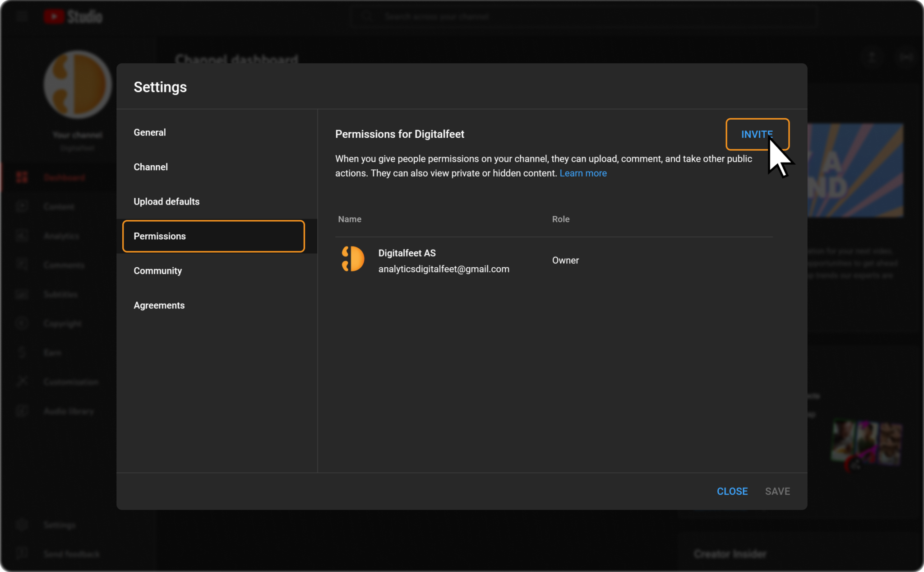The height and width of the screenshot is (572, 924).
Task: Open the Audio library sidebar icon
Action: click(22, 411)
